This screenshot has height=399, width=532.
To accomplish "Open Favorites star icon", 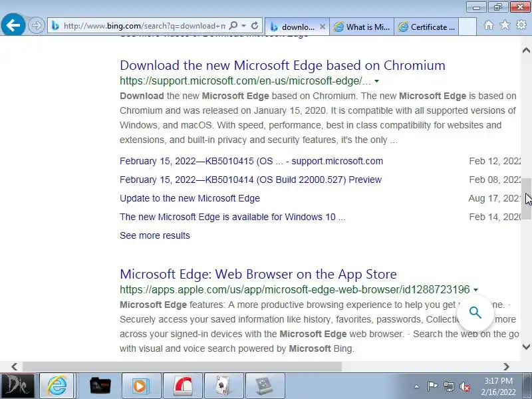I will [x=505, y=25].
